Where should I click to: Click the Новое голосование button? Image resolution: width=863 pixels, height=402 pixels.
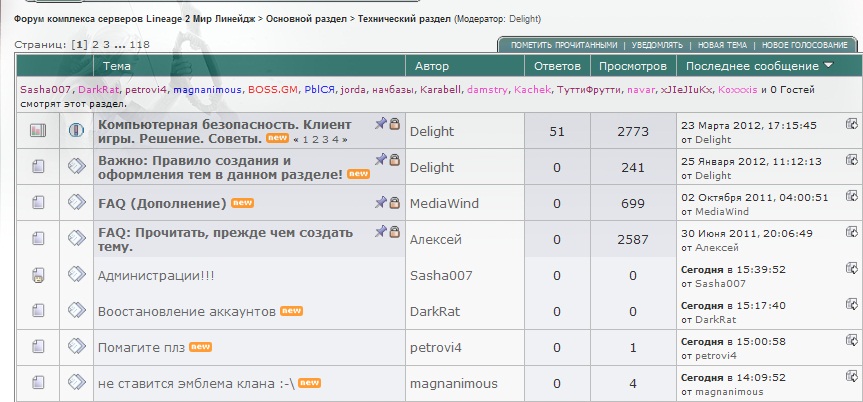click(804, 45)
